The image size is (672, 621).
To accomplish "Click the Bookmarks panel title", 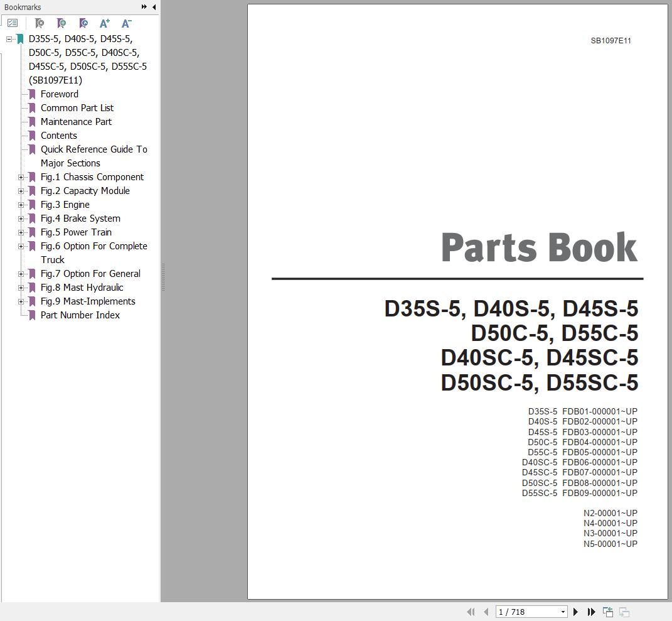I will click(x=23, y=8).
